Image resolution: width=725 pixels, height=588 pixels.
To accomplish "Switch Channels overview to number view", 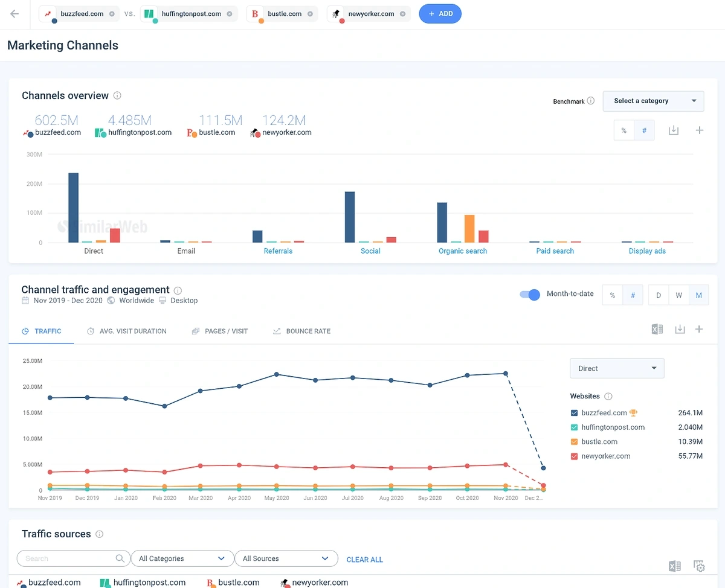I will pos(644,130).
